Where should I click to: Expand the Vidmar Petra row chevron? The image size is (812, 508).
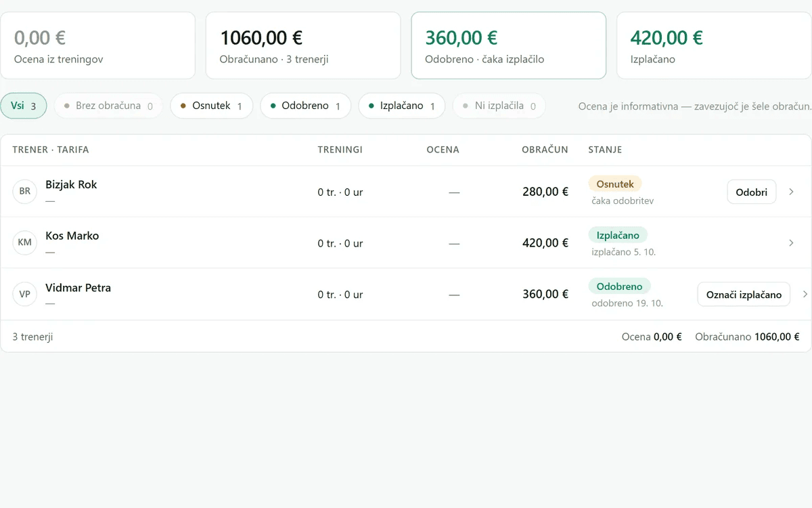pyautogui.click(x=805, y=294)
